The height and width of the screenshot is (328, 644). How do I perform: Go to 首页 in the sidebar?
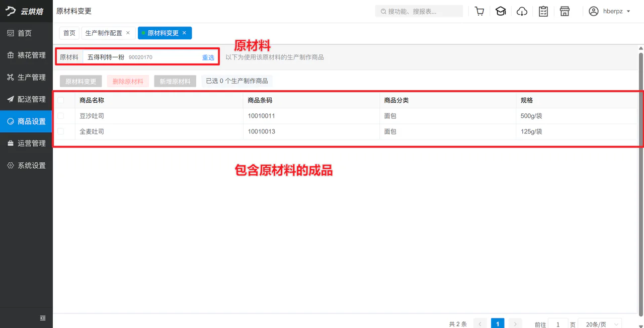(x=26, y=33)
